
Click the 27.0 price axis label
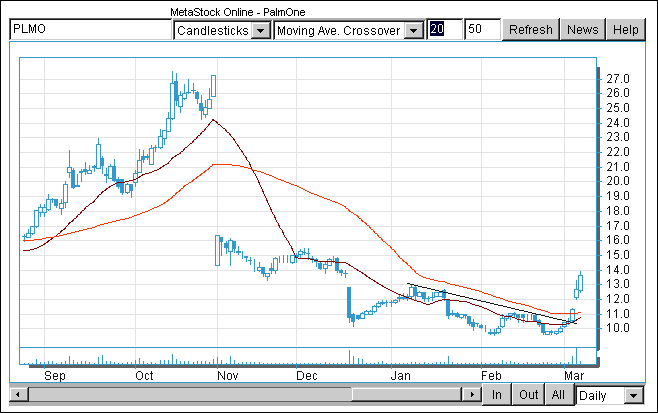(618, 78)
